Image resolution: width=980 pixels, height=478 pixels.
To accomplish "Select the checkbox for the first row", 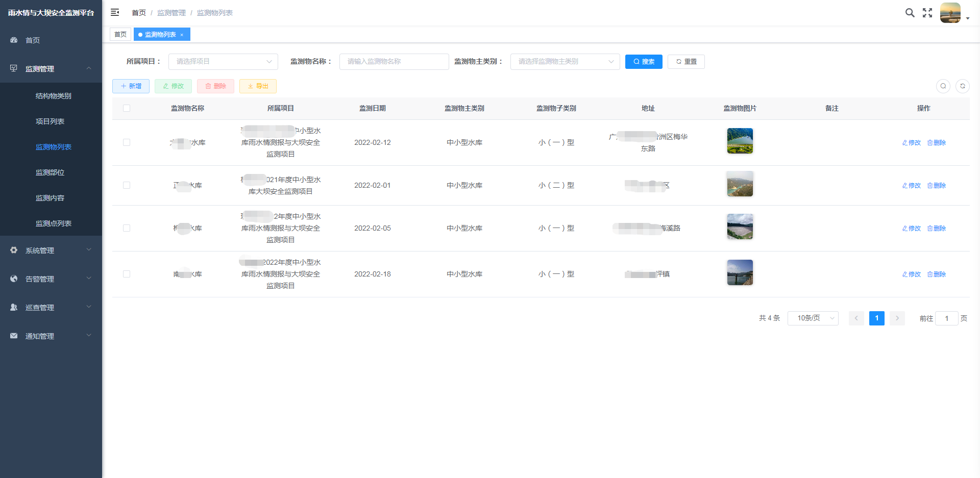I will (x=127, y=143).
